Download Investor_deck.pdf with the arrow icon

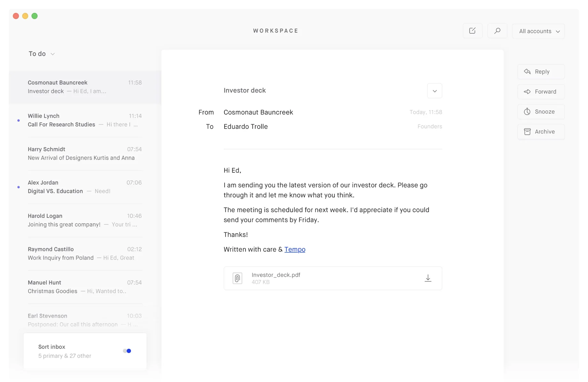428,278
